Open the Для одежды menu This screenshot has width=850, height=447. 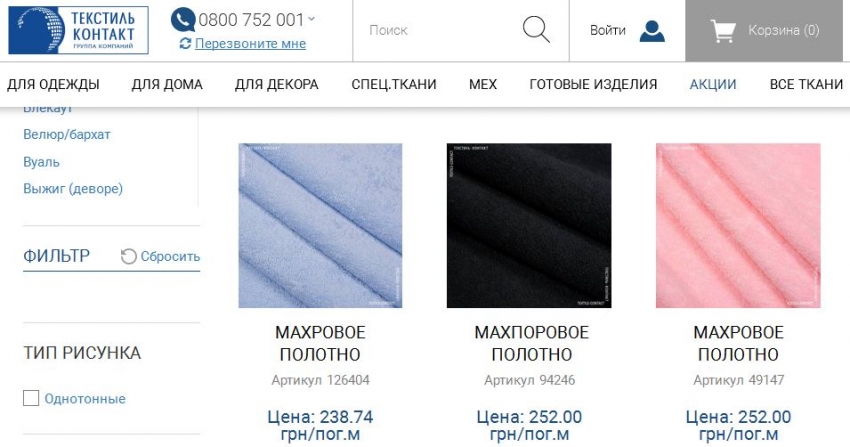tap(53, 85)
